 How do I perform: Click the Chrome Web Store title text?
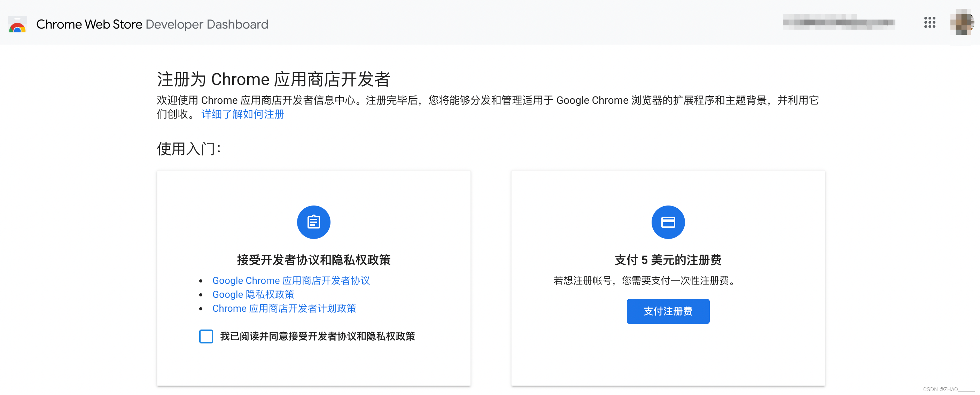click(x=89, y=24)
